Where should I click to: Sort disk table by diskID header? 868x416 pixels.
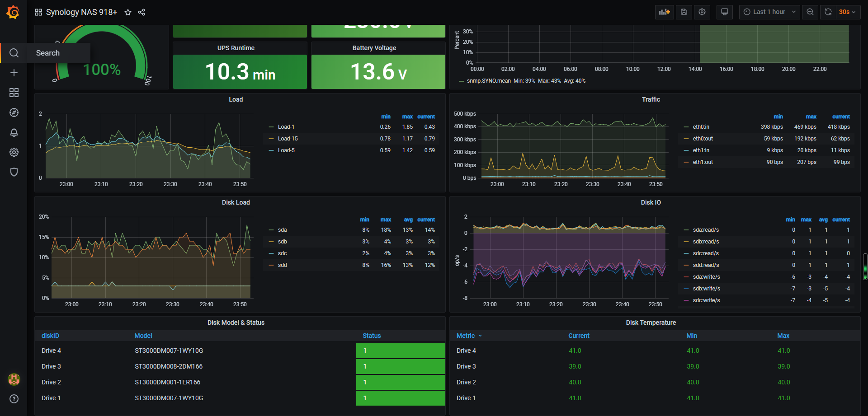point(50,336)
